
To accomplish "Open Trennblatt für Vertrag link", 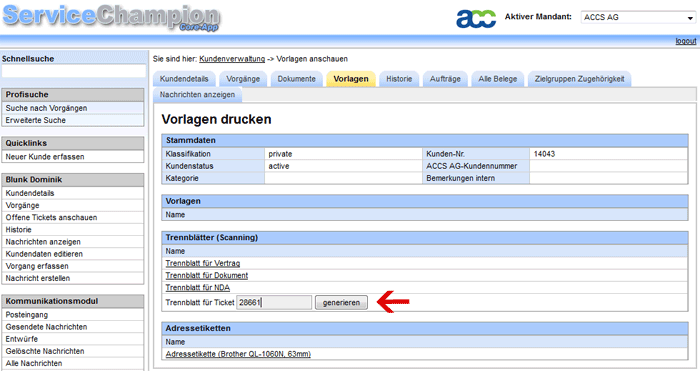I will click(203, 263).
